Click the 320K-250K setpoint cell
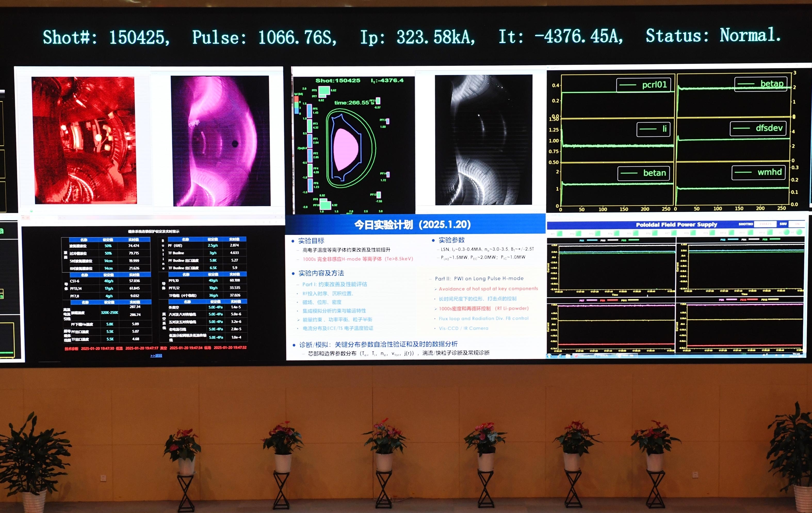 (x=110, y=312)
